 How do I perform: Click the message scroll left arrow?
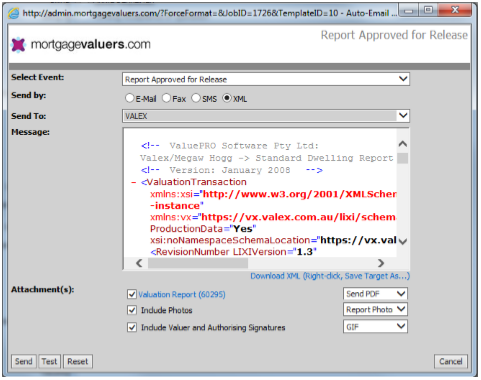click(139, 263)
